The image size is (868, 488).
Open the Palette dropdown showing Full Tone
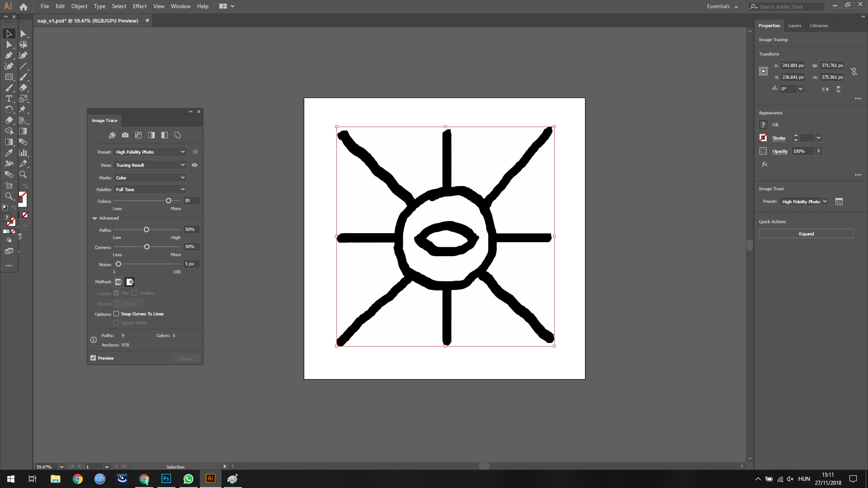click(x=150, y=189)
